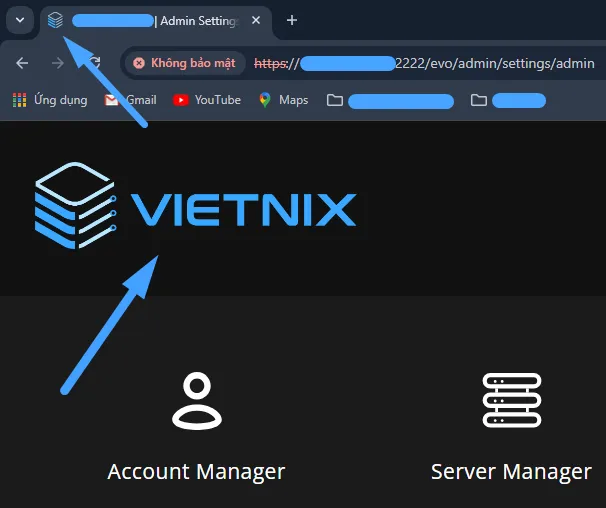
Task: Open the first bookmarks folder
Action: [x=390, y=101]
